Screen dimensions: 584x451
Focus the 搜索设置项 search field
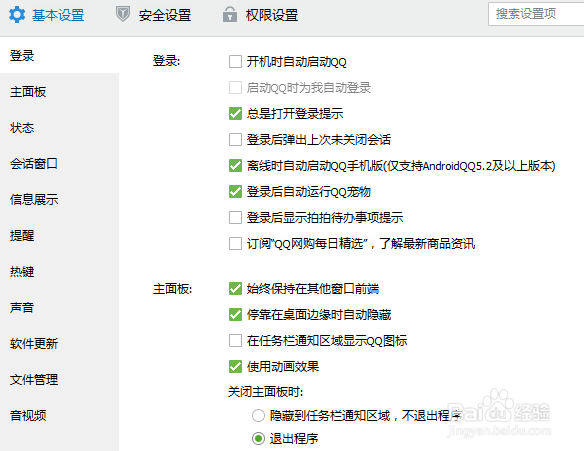[x=536, y=14]
